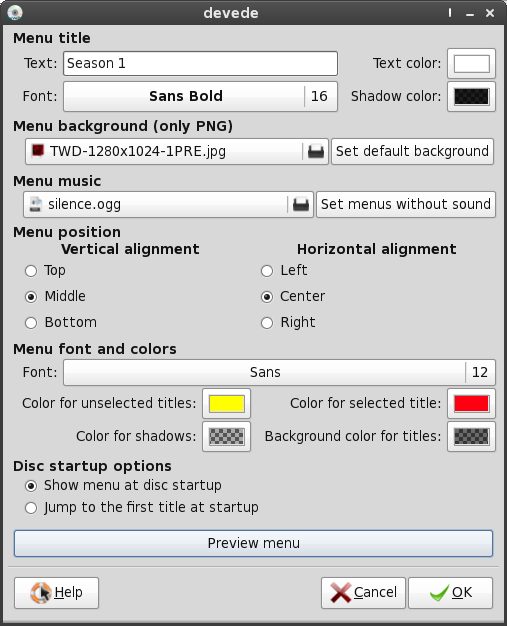Click the file browse icon for menu background
Image resolution: width=507 pixels, height=626 pixels.
(x=316, y=152)
